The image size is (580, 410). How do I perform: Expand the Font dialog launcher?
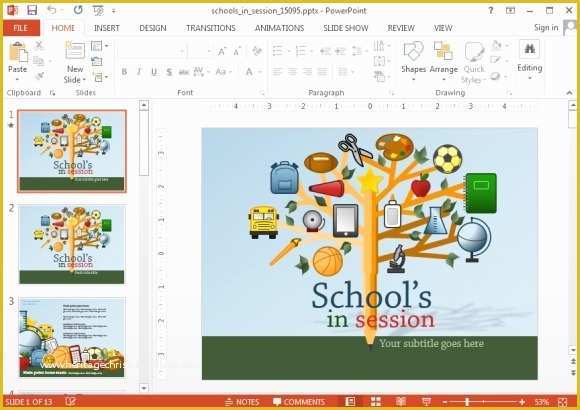click(262, 93)
